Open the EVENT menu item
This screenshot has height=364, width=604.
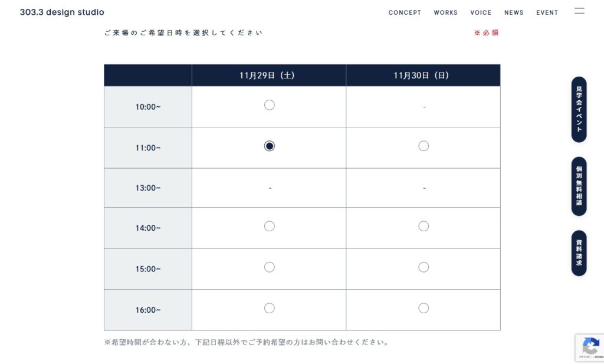coord(547,12)
